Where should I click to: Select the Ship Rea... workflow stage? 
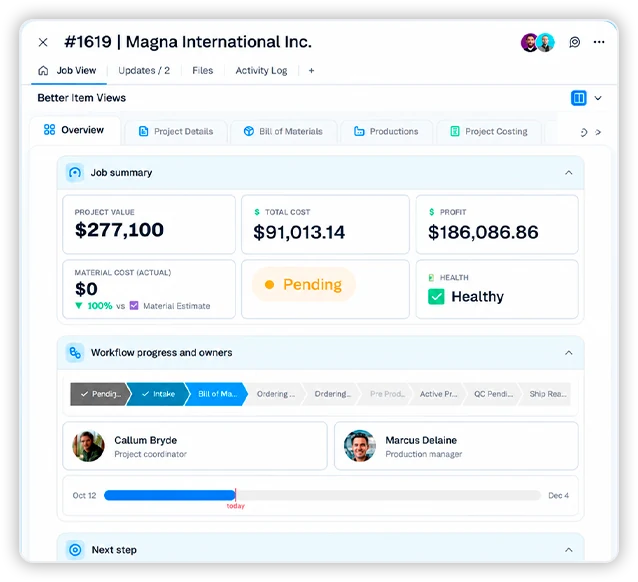click(547, 394)
